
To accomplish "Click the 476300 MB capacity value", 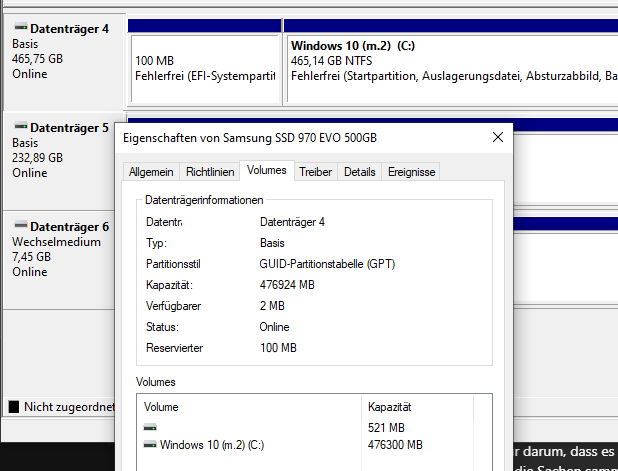I will 395,445.
